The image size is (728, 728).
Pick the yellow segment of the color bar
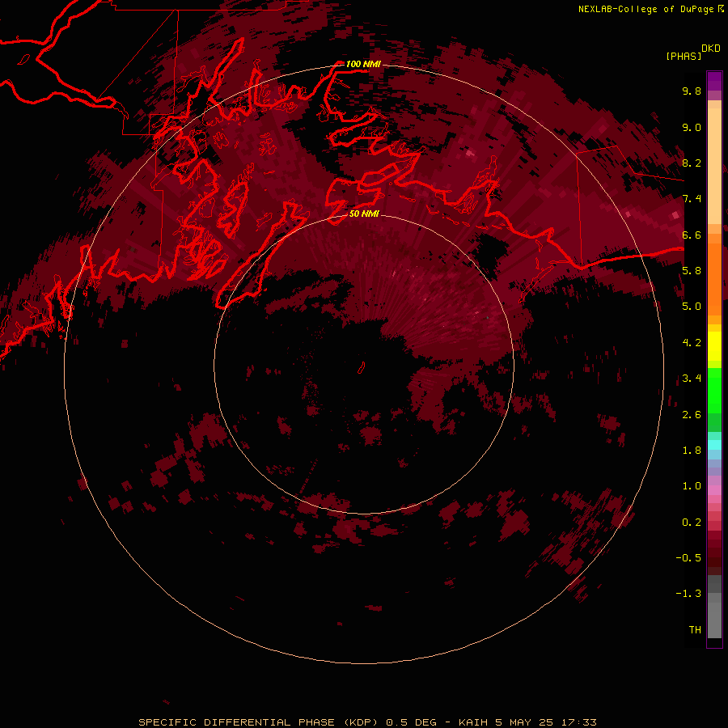pyautogui.click(x=714, y=346)
